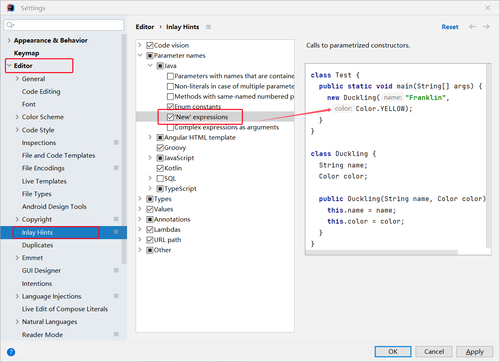Click the Apply button
The width and height of the screenshot is (500, 362).
click(x=475, y=351)
